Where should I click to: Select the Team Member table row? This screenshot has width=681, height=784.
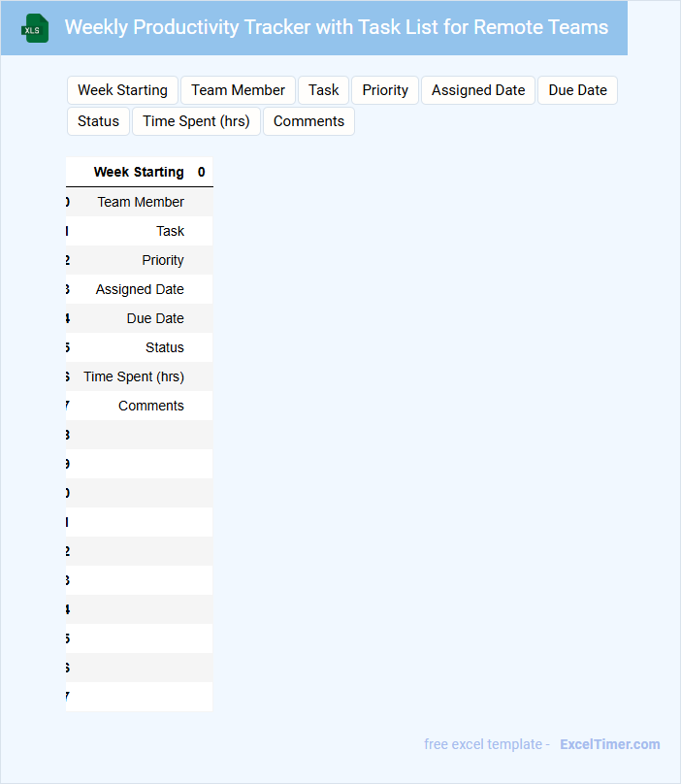point(139,202)
